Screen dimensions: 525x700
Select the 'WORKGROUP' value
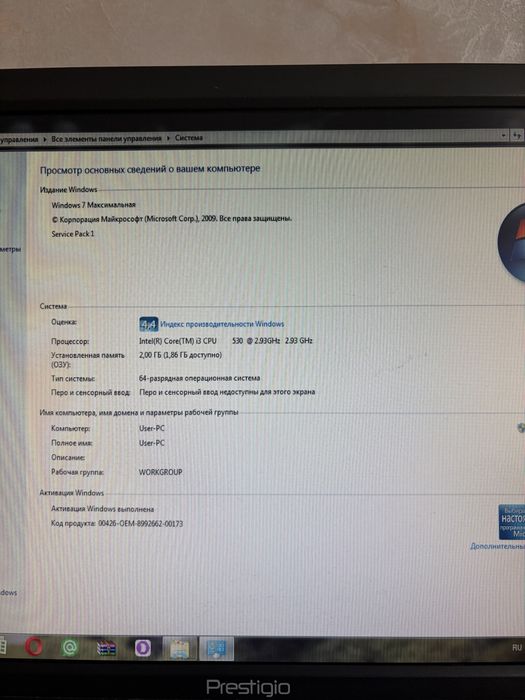pyautogui.click(x=161, y=472)
